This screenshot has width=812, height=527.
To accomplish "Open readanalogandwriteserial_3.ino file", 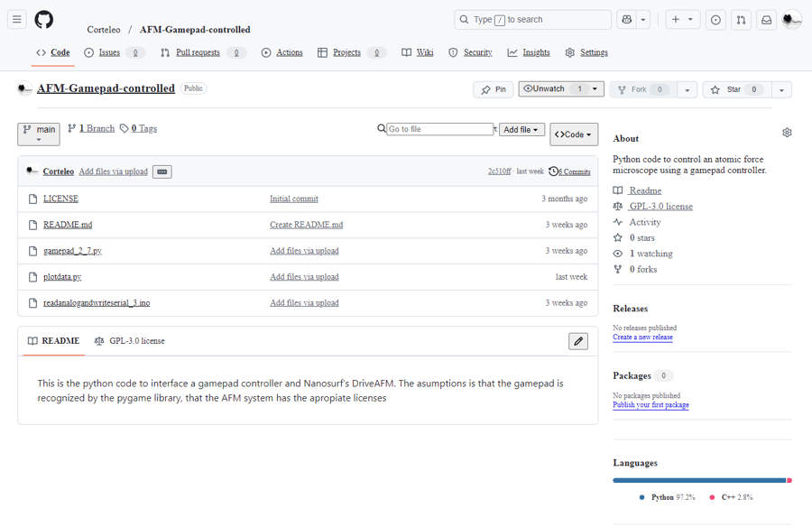I will 97,302.
